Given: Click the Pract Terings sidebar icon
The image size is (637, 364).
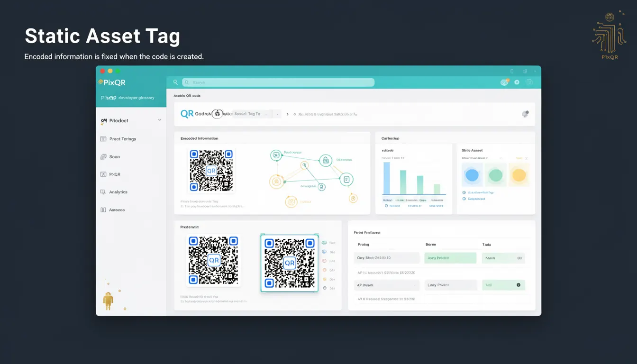Looking at the screenshot, I should click(103, 139).
